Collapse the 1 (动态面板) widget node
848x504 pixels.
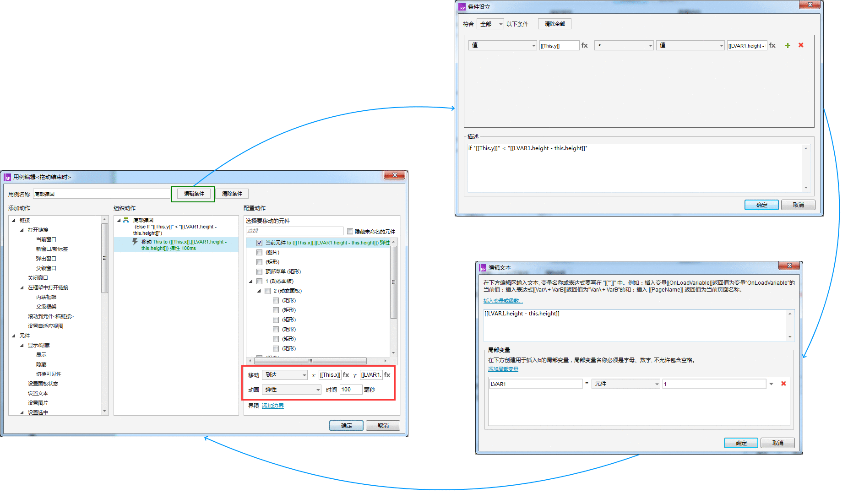tap(251, 281)
